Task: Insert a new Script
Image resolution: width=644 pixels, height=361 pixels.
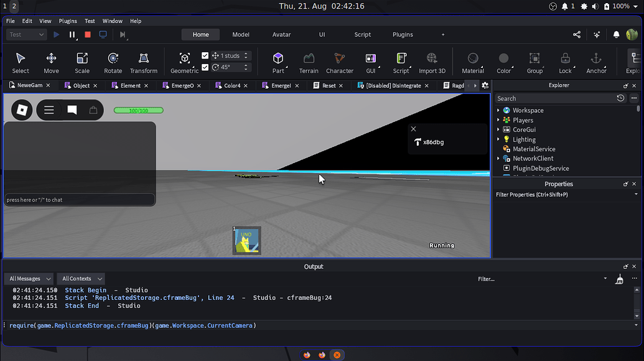Action: click(x=401, y=63)
